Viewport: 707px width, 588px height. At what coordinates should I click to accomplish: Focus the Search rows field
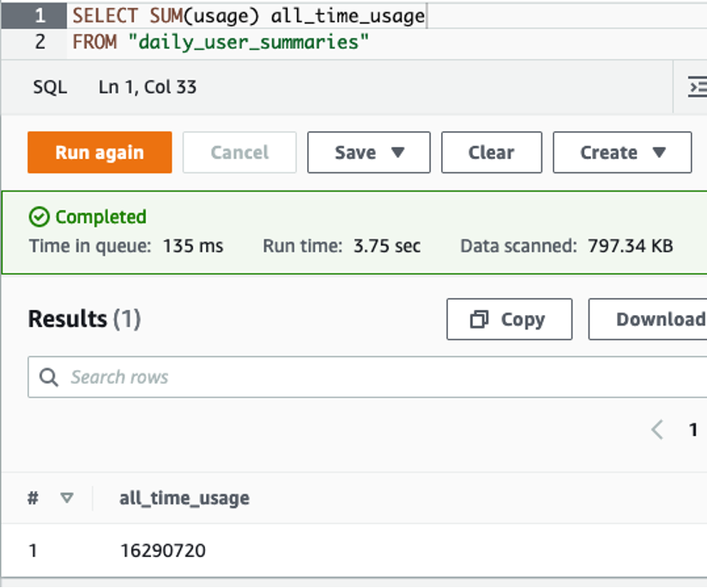[x=367, y=377]
